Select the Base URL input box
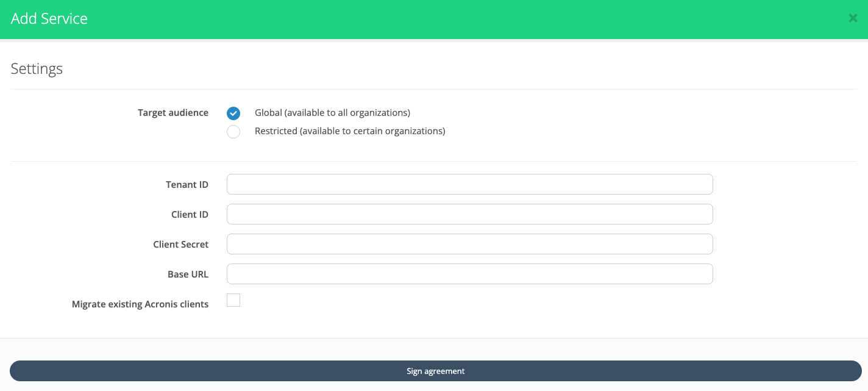 [x=469, y=274]
